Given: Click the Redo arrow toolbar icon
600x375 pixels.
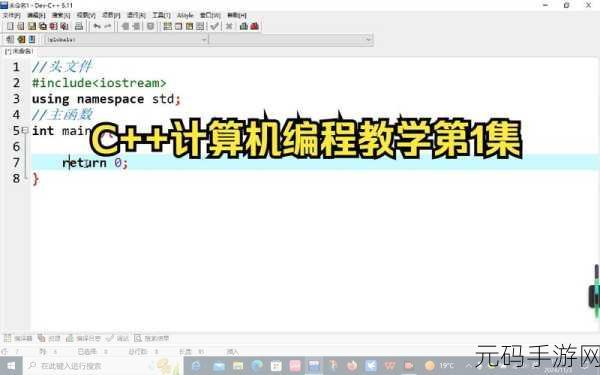Looking at the screenshot, I should tap(108, 26).
